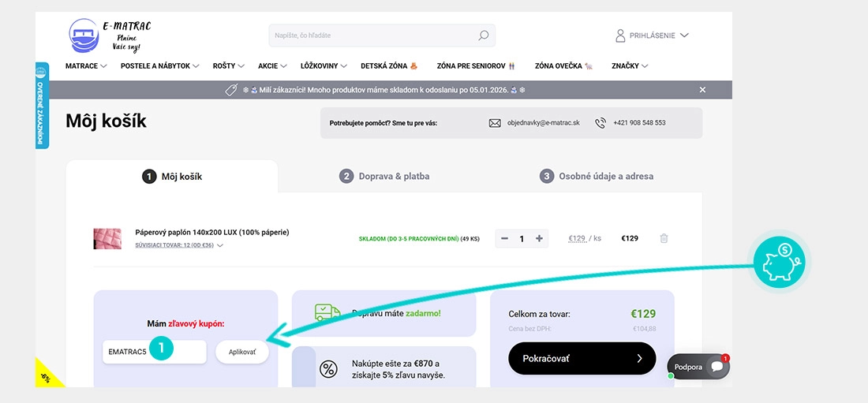Go to Zóna pre seniorov
This screenshot has height=403, width=868.
tap(476, 66)
